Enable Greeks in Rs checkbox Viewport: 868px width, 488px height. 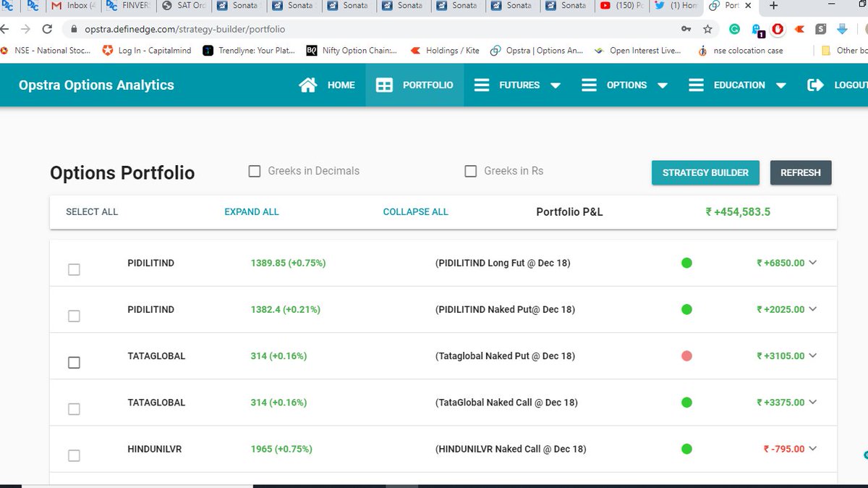(471, 172)
